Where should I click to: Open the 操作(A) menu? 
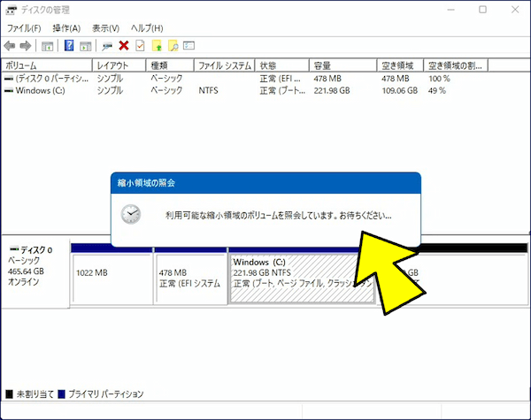66,28
